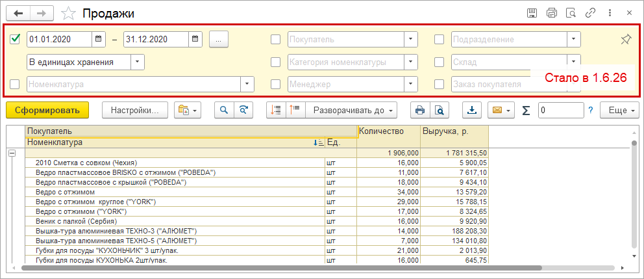Open the Подразделение dropdown arrow

[x=574, y=40]
